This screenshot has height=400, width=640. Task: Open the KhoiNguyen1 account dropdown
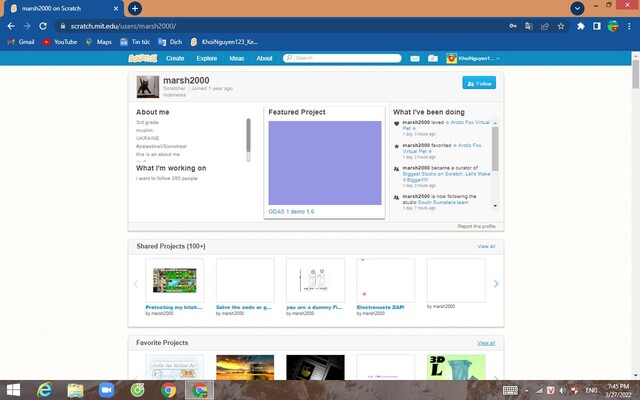click(473, 58)
